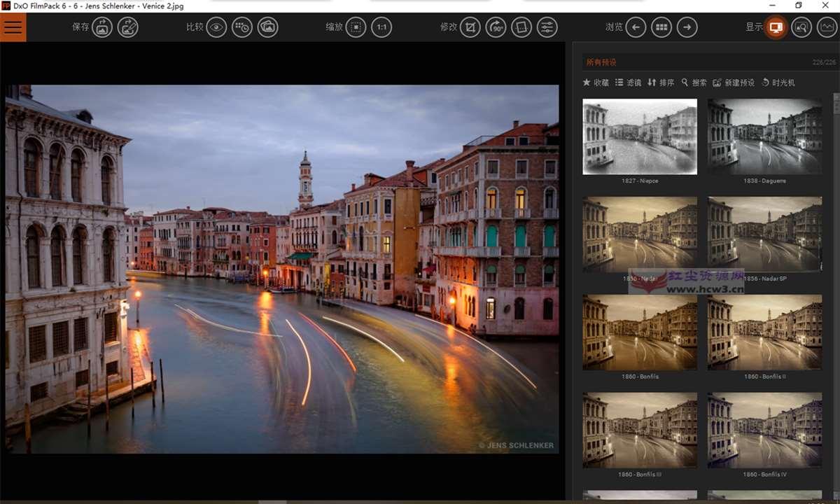Open the image grid browser
840x504 pixels.
(x=661, y=27)
